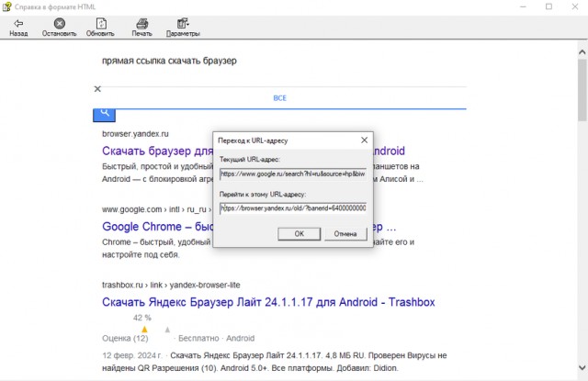
Task: Click the browser.yandex.ru site address
Action: point(135,134)
